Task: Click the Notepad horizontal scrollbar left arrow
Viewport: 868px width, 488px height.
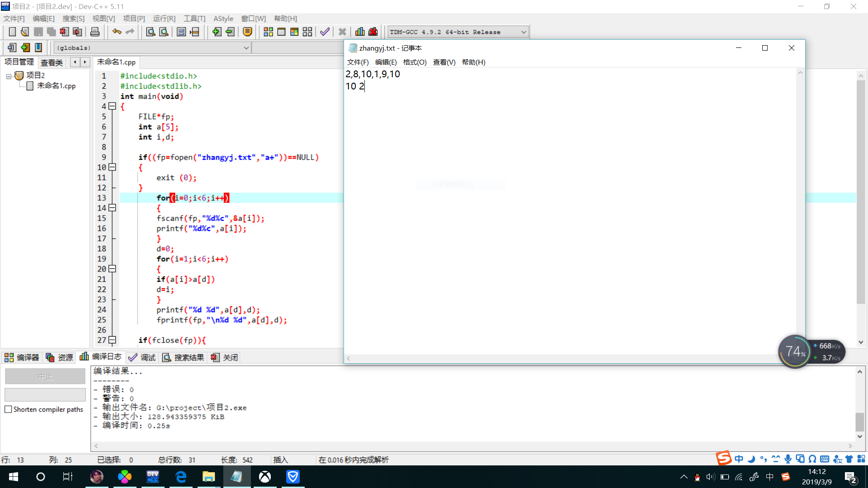Action: [x=349, y=359]
